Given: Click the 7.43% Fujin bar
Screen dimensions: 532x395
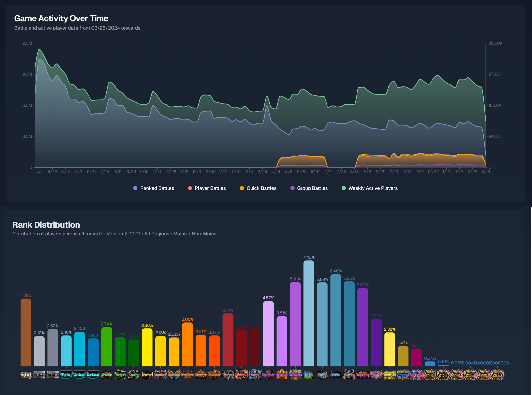Looking at the screenshot, I should tap(309, 313).
